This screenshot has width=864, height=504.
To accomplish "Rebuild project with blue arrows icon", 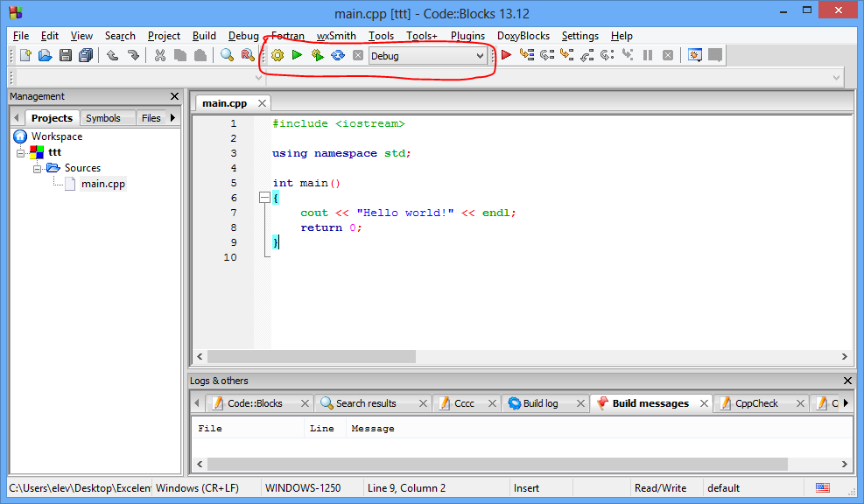I will tap(338, 55).
